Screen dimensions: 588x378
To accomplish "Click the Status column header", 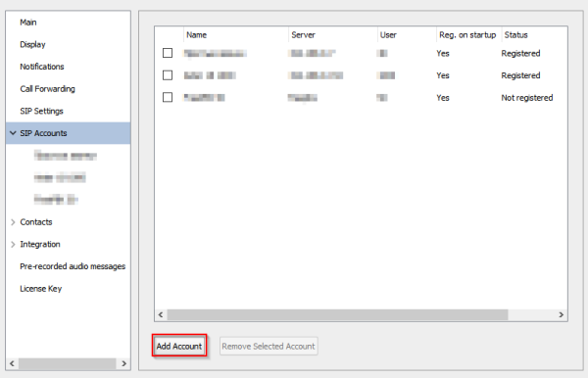I will pyautogui.click(x=534, y=35).
